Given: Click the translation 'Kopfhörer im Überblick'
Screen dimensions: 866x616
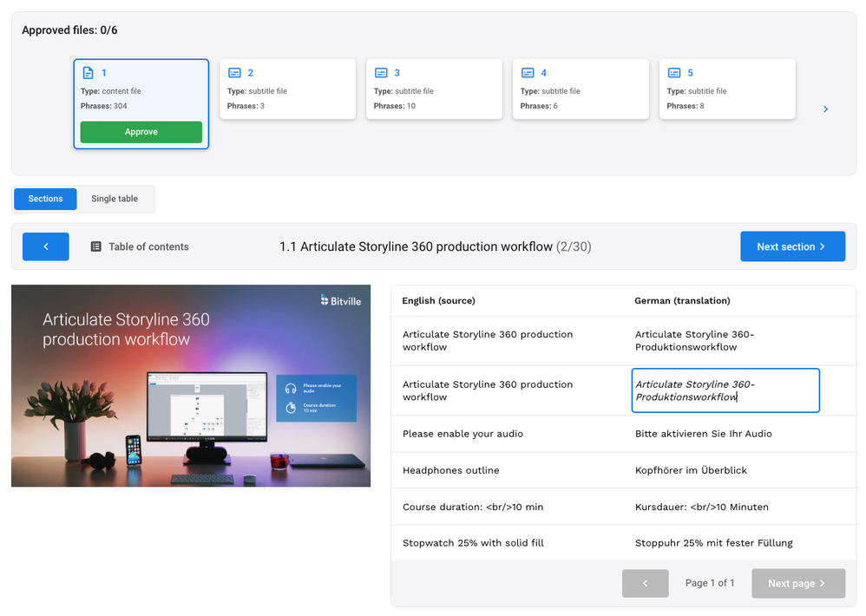Looking at the screenshot, I should click(691, 470).
